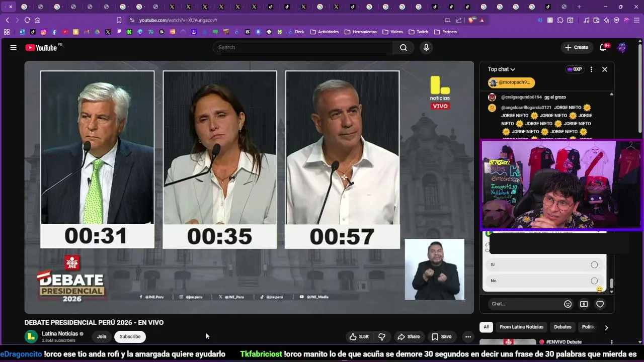Send heart reaction in live chat

click(x=600, y=304)
